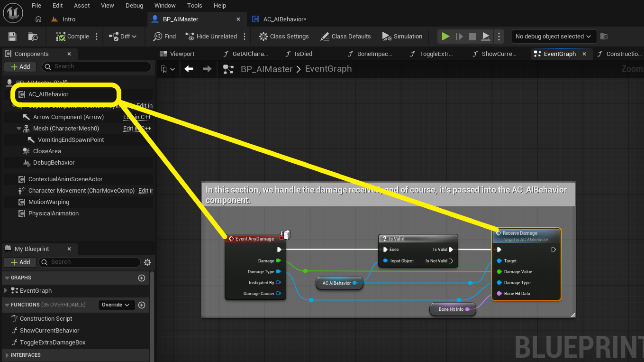644x362 pixels.
Task: Navigate forward in graph history
Action: [207, 69]
